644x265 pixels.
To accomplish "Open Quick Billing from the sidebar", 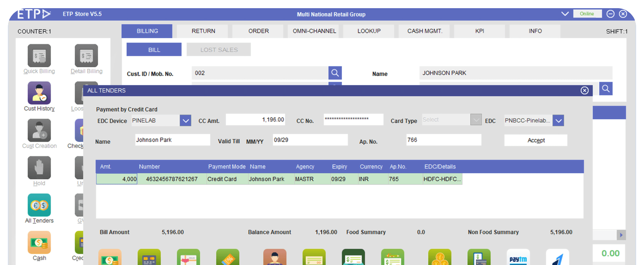I will 39,56.
